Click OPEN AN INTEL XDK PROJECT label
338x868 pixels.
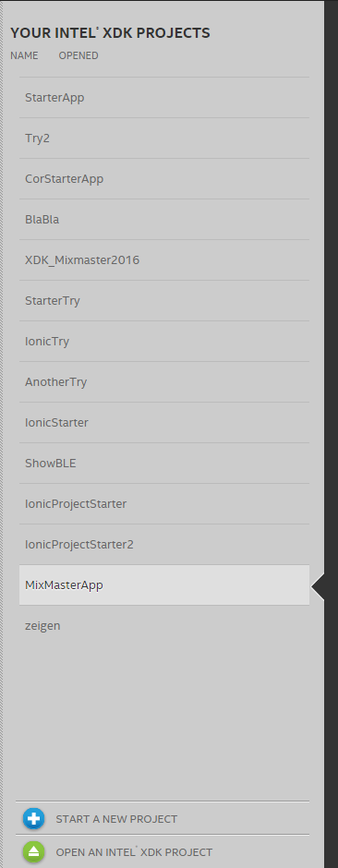click(134, 852)
